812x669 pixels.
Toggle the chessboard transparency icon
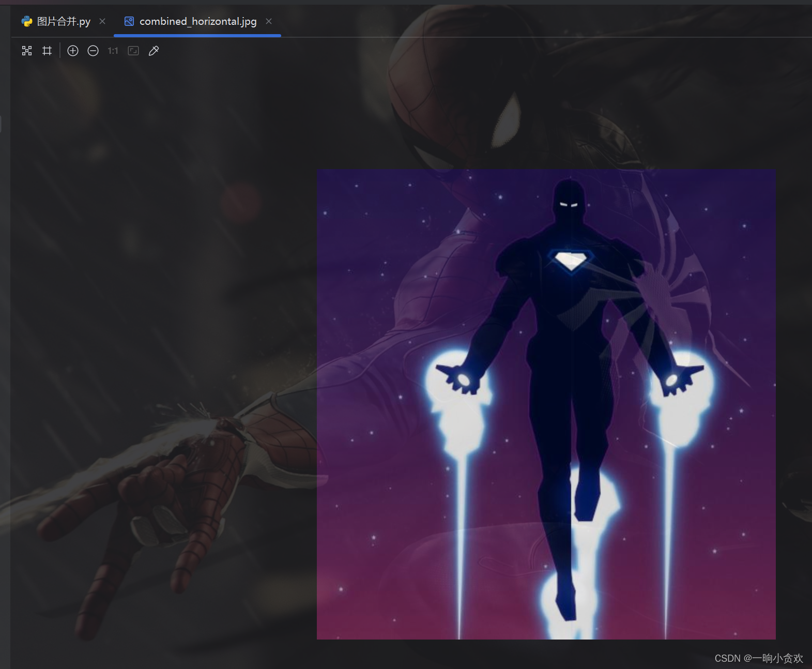pos(27,51)
